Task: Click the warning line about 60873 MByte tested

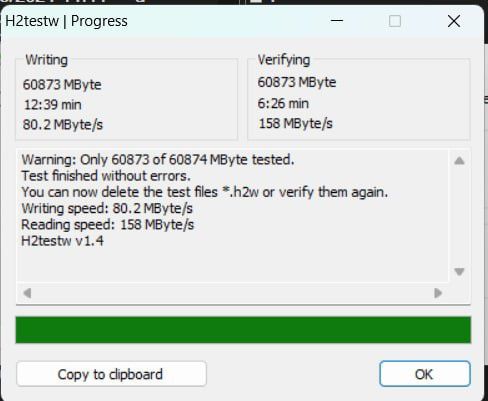Action: point(158,160)
